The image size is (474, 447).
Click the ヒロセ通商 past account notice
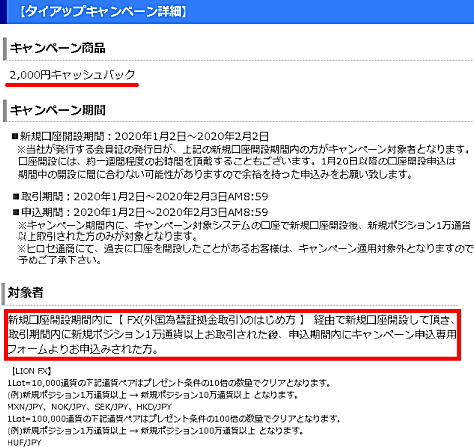point(245,254)
